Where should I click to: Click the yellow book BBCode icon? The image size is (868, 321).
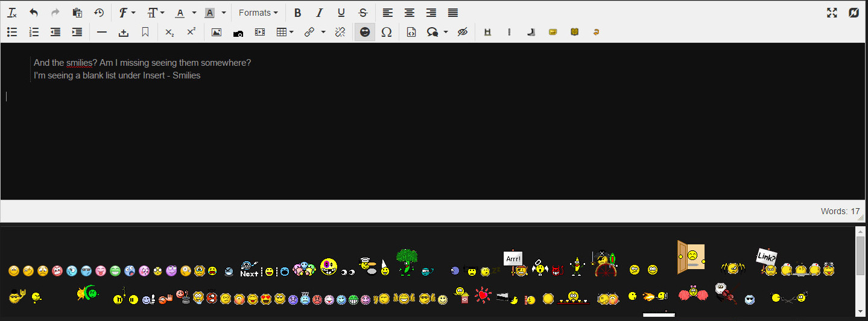[574, 33]
